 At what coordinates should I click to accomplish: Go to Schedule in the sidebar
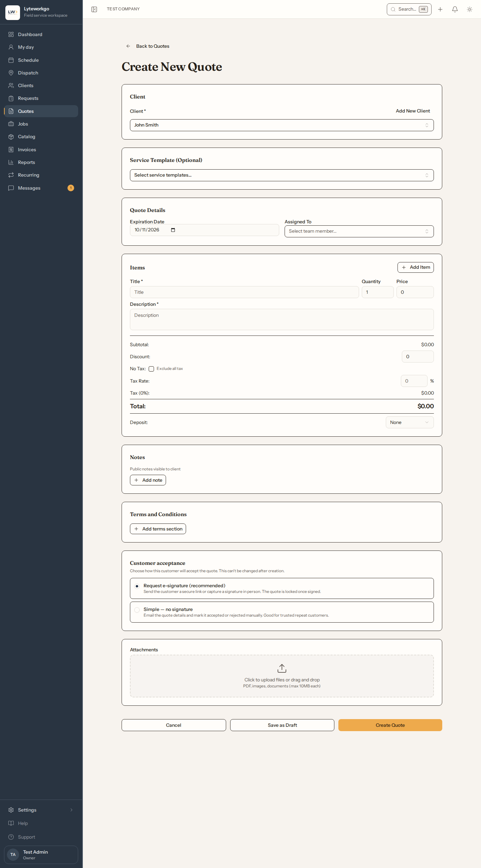tap(41, 60)
